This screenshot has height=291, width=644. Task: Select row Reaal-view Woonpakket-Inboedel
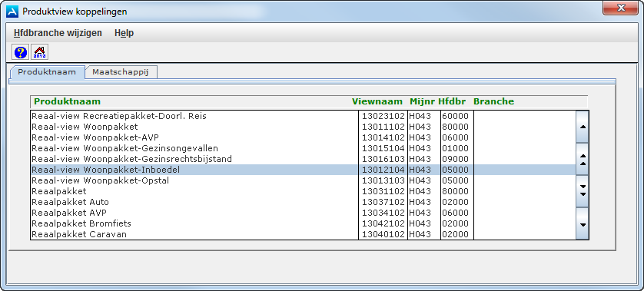303,170
